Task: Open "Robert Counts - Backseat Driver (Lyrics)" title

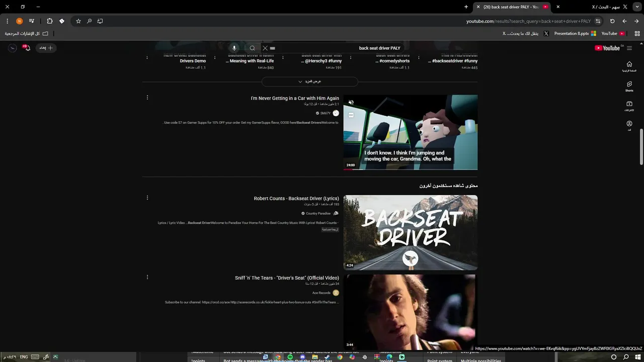Action: pos(296,199)
